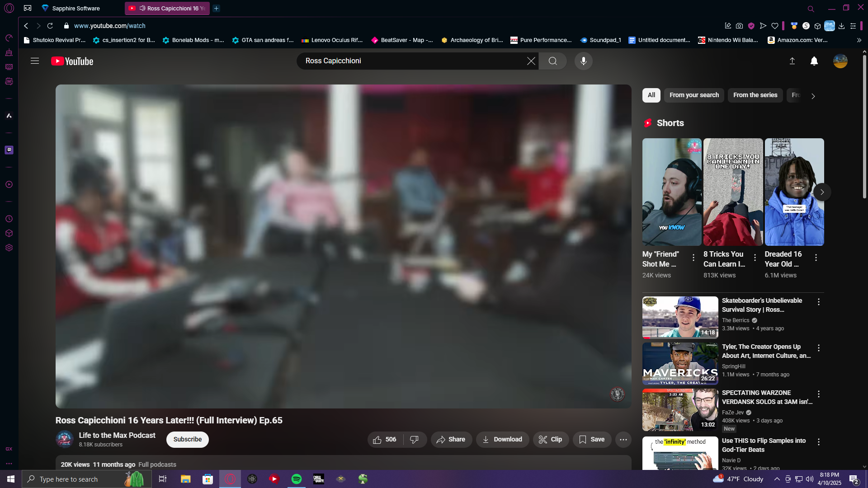Click the Clip scissors button
The width and height of the screenshot is (868, 488).
(550, 439)
